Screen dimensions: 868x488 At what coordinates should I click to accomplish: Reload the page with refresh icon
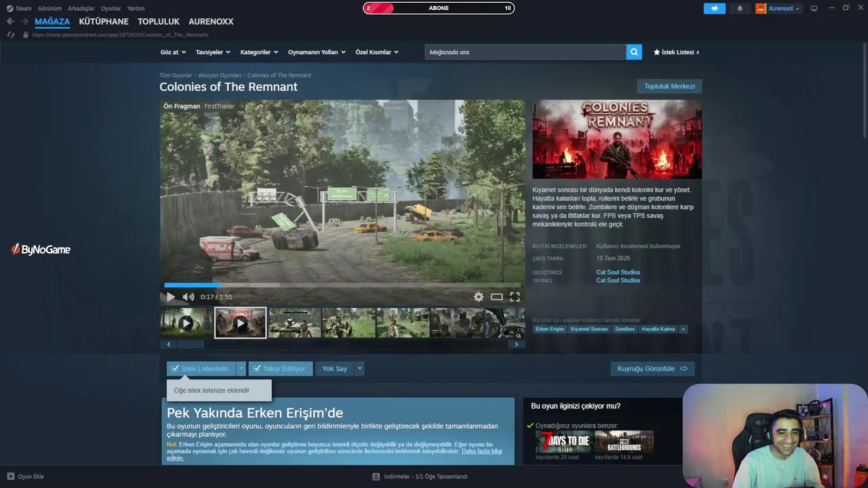10,35
